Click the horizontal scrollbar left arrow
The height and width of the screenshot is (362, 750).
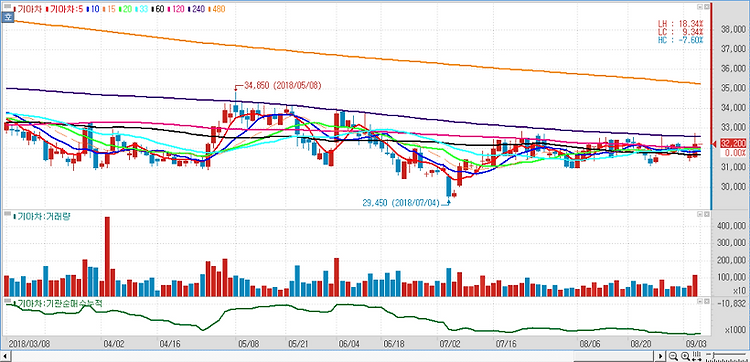pyautogui.click(x=5, y=356)
